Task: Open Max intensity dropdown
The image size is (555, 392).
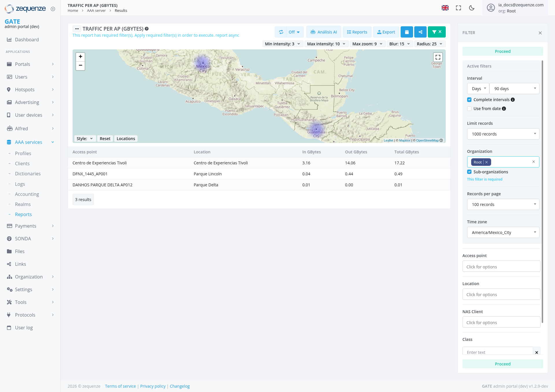Action: [326, 44]
